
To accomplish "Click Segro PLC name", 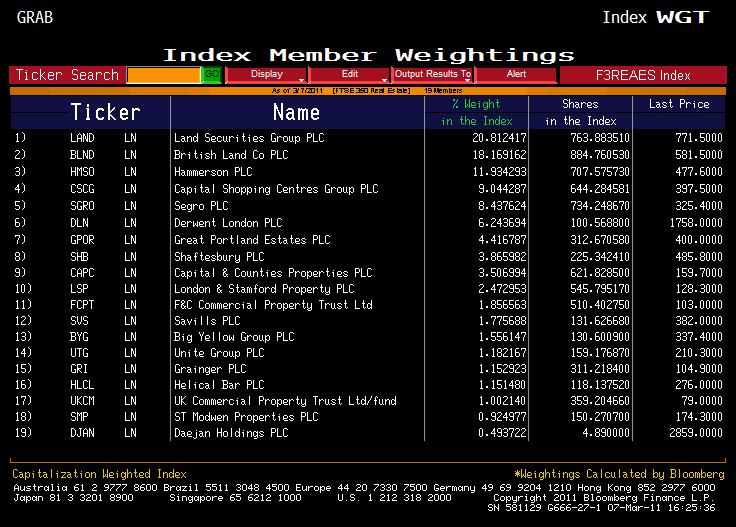I will [201, 206].
